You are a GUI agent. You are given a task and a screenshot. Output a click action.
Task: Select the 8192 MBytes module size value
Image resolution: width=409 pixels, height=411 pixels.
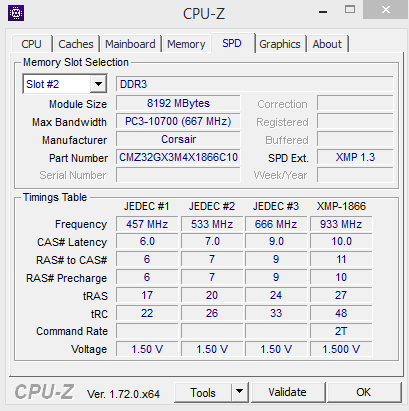click(x=178, y=103)
